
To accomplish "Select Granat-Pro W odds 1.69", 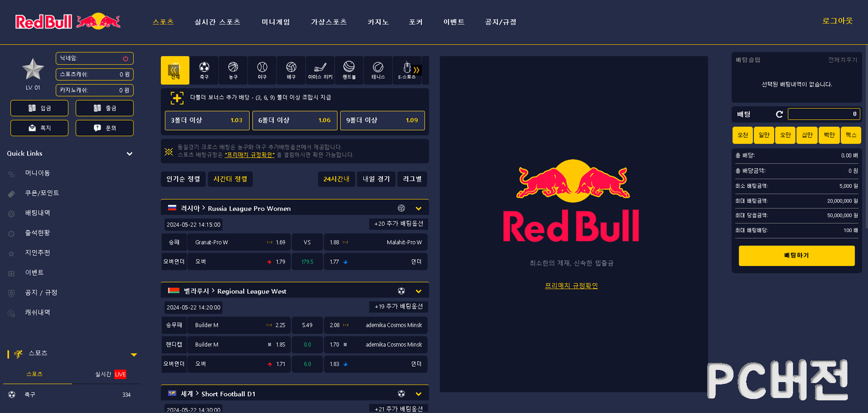I will click(239, 243).
